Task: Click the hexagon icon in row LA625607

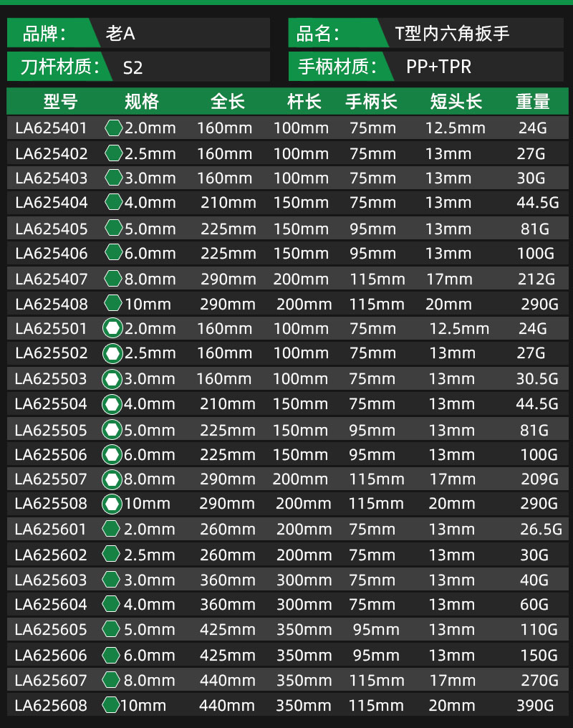Action: 111,680
